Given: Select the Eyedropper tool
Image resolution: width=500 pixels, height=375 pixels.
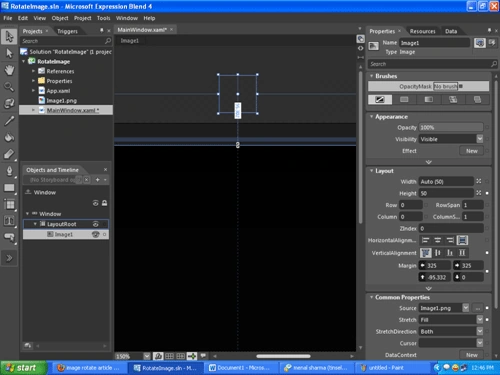Looking at the screenshot, I should pyautogui.click(x=9, y=121).
